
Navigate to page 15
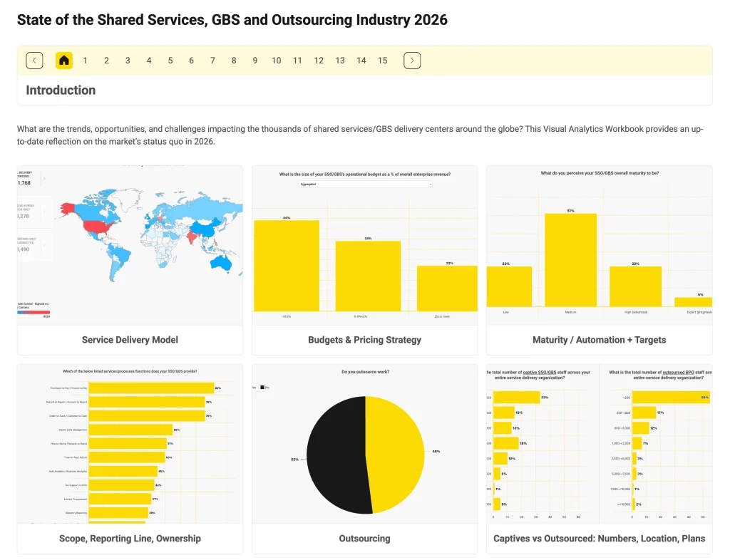[383, 61]
